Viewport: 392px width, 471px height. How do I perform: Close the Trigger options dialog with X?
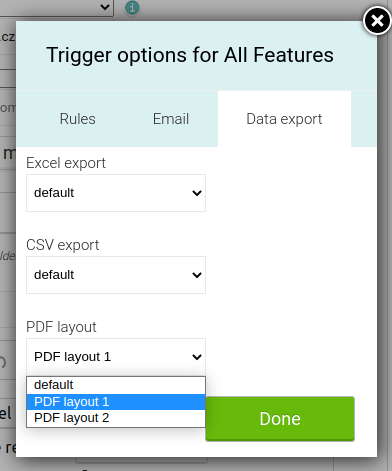(x=377, y=21)
